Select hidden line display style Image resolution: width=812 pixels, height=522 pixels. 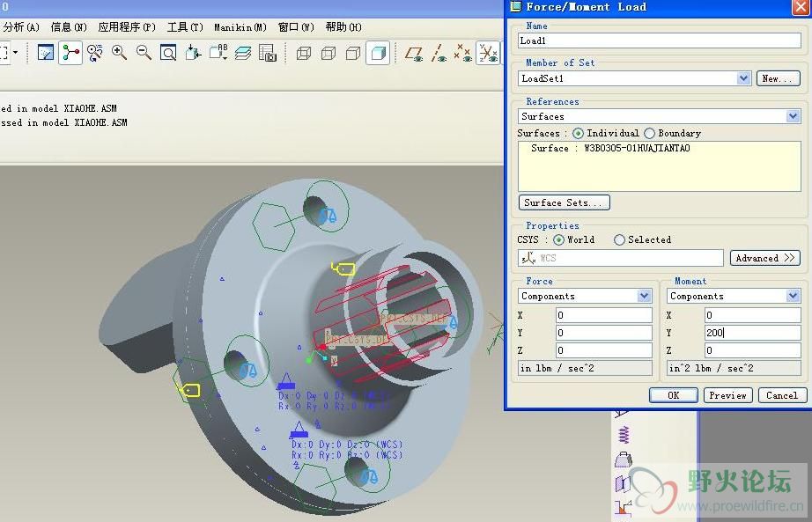[328, 52]
